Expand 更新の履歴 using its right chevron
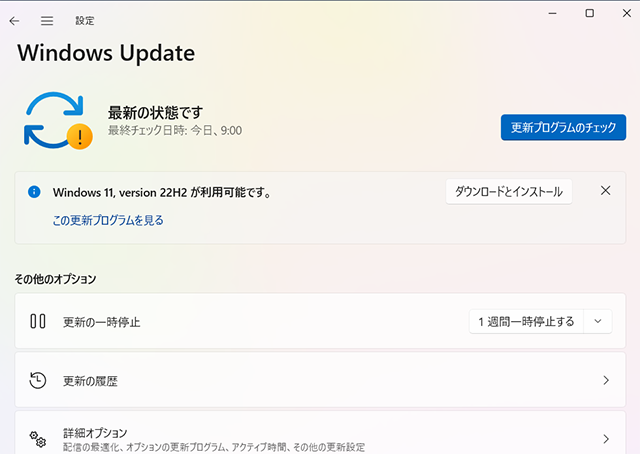The image size is (640, 454). [605, 380]
